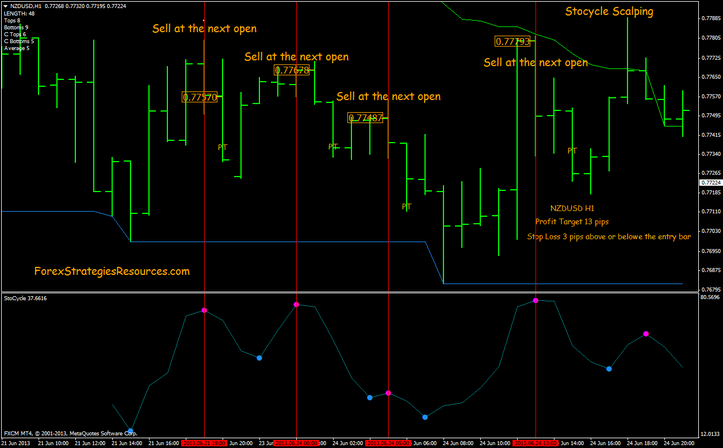Click the '24 Jun 14:00' time axis label
The image size is (723, 448).
point(573,443)
